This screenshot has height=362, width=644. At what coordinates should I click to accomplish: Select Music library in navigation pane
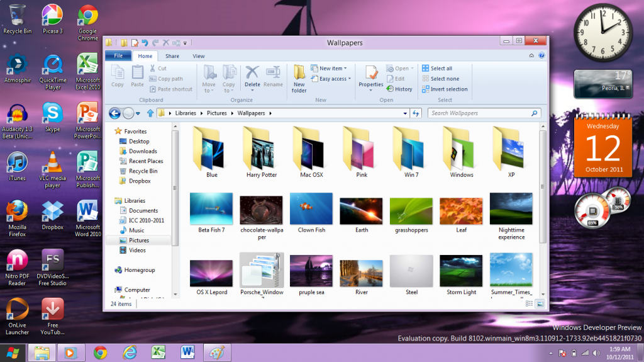pyautogui.click(x=136, y=230)
